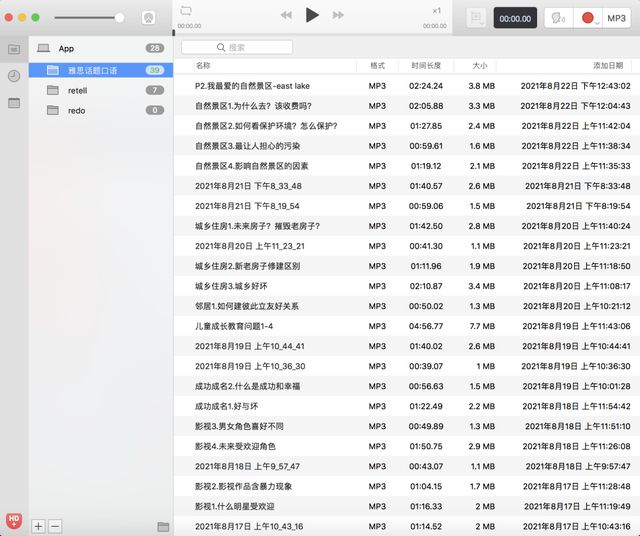Select the redo folder

tap(101, 110)
